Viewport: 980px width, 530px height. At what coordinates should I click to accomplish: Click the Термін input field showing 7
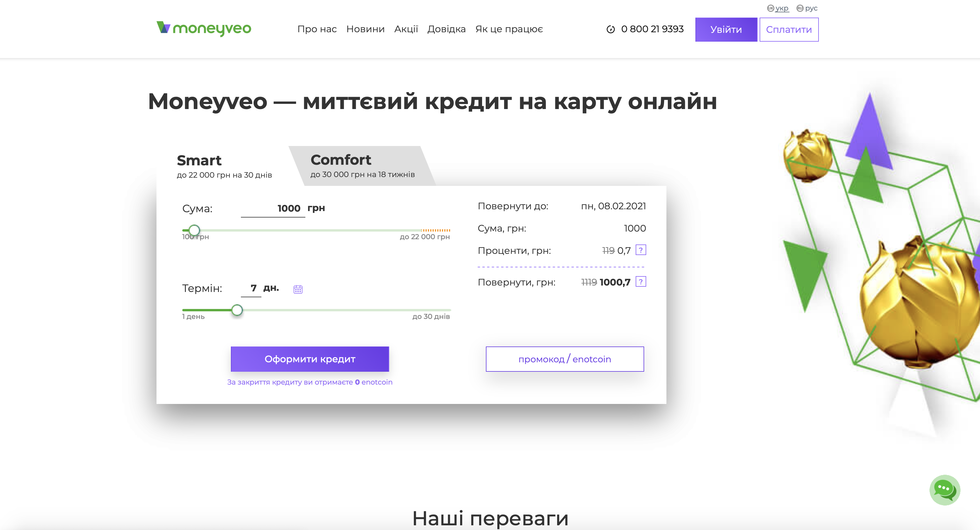click(251, 288)
